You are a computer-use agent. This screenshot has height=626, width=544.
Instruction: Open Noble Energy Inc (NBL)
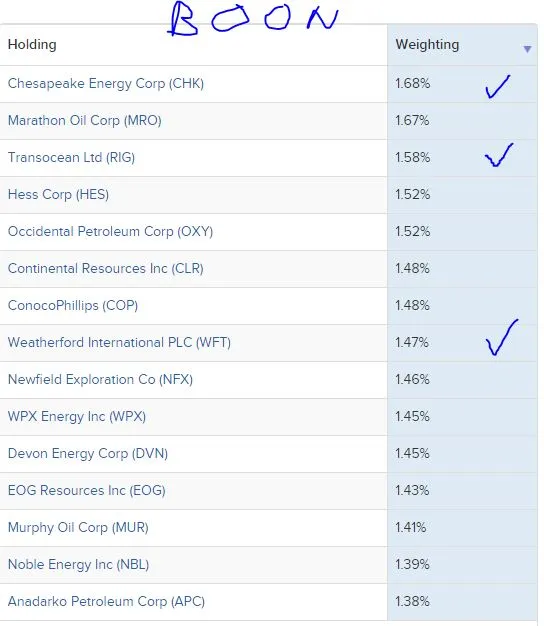[79, 565]
